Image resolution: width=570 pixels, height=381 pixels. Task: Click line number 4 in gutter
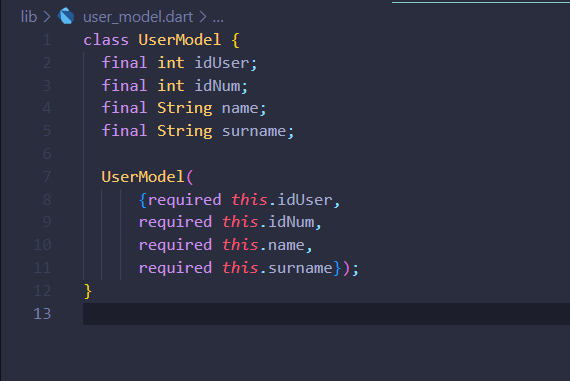47,108
